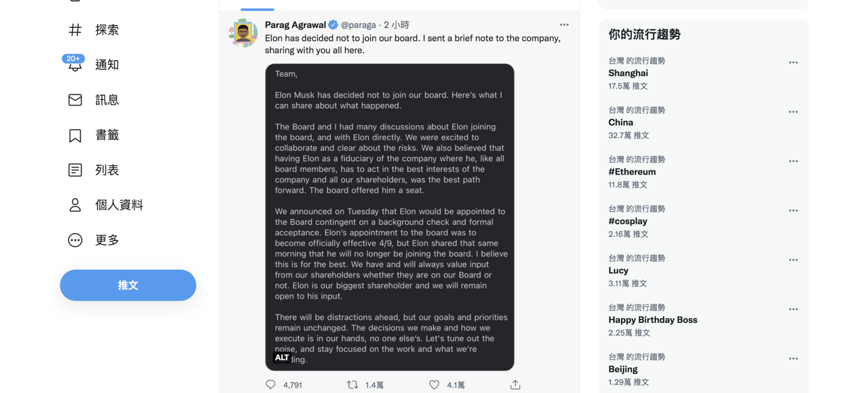The image size is (868, 393).
Task: Click the share icon below tweet
Action: 515,385
